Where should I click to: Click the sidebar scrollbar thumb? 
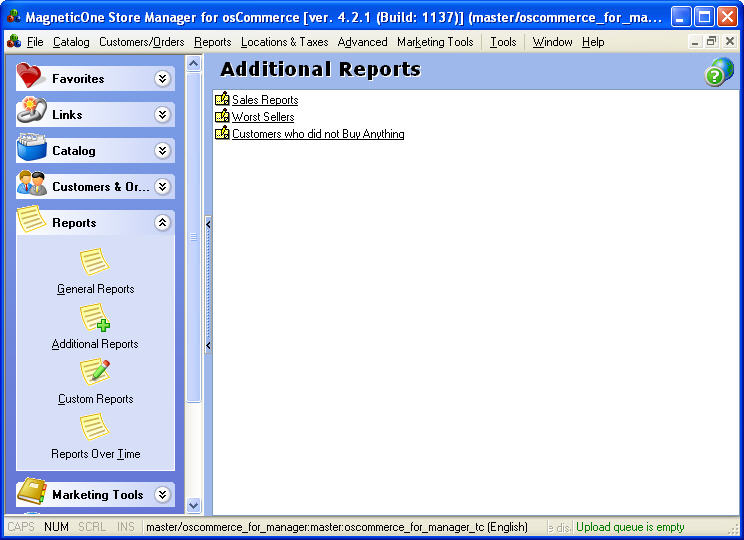pos(194,236)
